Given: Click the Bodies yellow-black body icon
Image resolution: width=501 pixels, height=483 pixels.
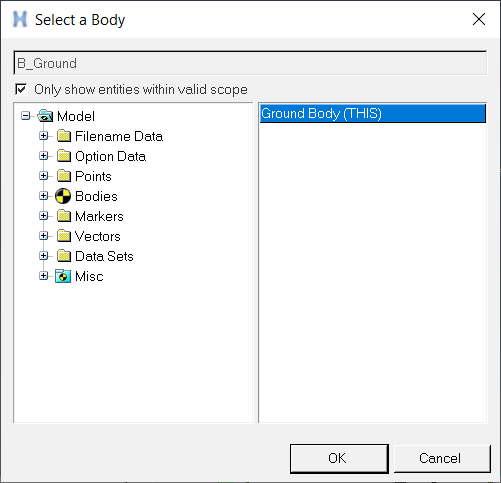Looking at the screenshot, I should click(63, 196).
